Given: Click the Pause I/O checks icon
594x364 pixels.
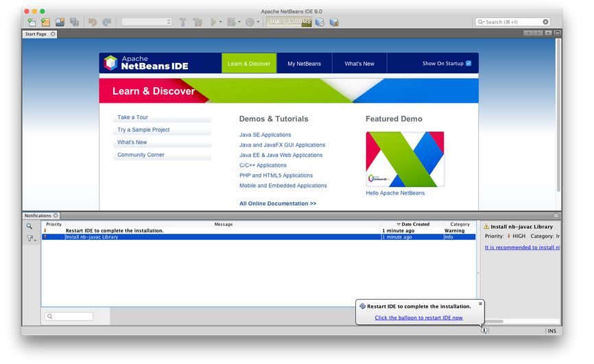Looking at the screenshot, I should (334, 22).
